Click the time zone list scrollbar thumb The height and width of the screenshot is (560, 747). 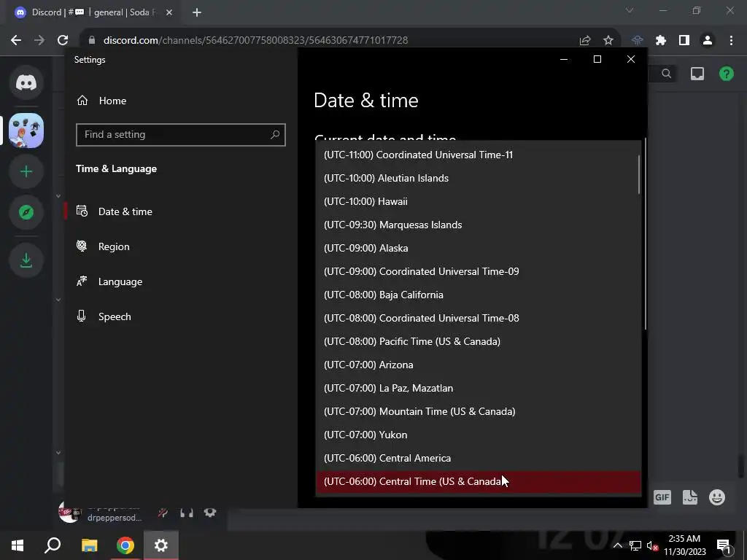point(639,174)
